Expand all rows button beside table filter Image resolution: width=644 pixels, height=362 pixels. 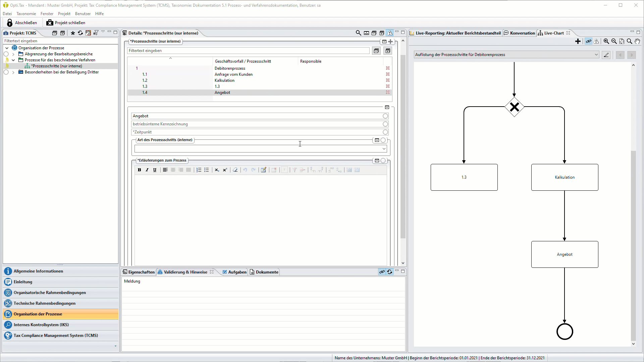coord(388,51)
